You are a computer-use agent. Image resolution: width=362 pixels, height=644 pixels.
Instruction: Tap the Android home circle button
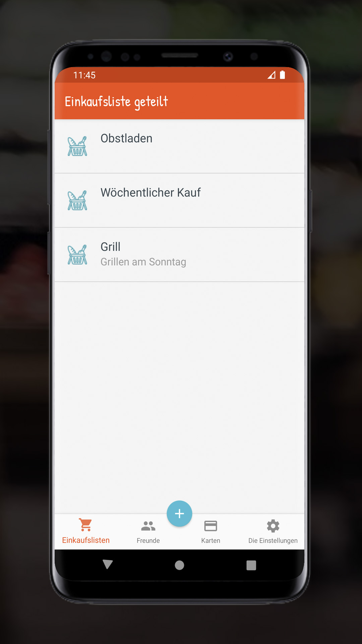click(x=179, y=565)
